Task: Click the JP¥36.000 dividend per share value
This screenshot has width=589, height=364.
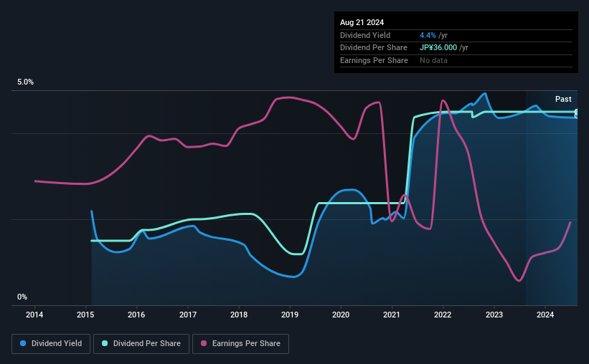Action: tap(438, 48)
